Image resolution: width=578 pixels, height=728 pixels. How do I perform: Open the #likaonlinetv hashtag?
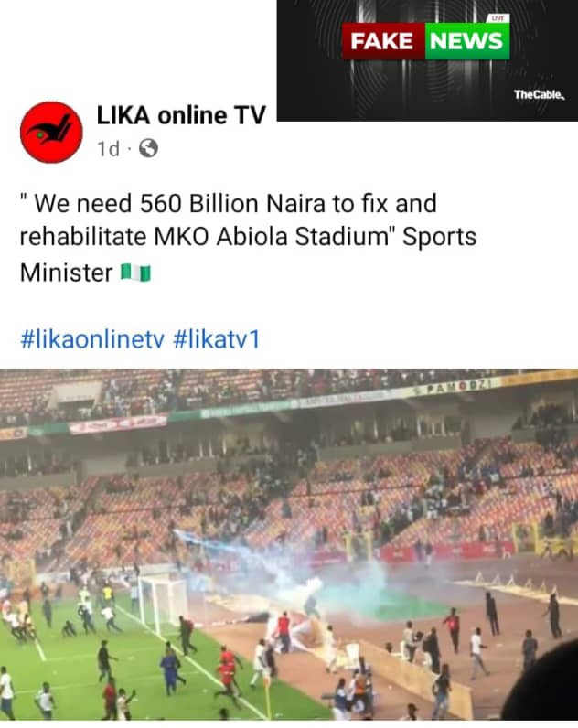coord(92,339)
